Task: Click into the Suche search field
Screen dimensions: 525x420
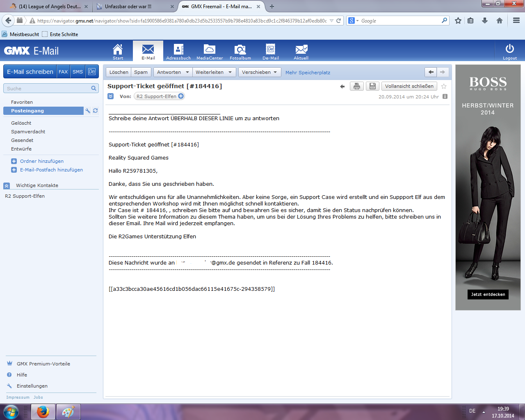Action: 47,89
